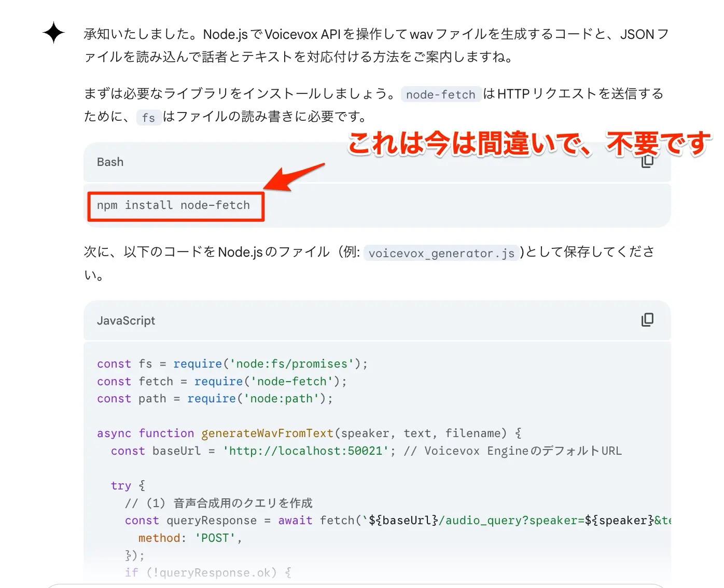This screenshot has height=588, width=724.
Task: Click the line requiring 'node-fetch'
Action: coord(222,382)
